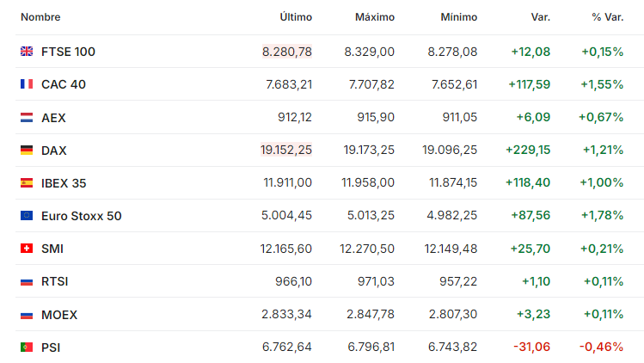Sort table by the Último column header

click(296, 17)
